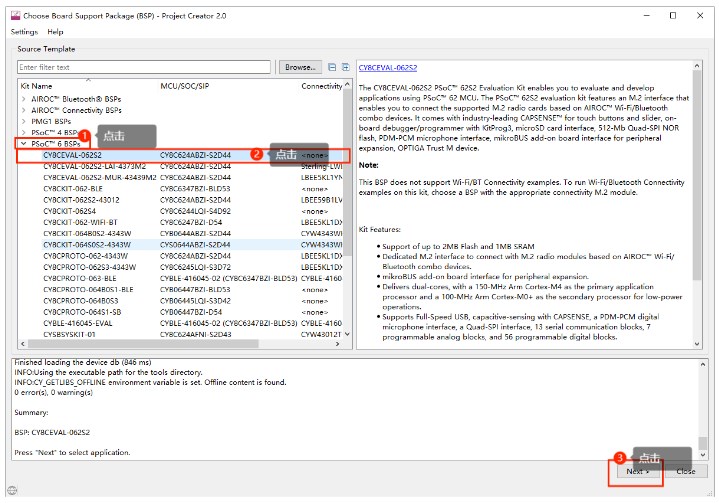Screen dimensions: 719x503
Task: Click MCU cell CY8C6247BZI-D54
Action: [191, 222]
